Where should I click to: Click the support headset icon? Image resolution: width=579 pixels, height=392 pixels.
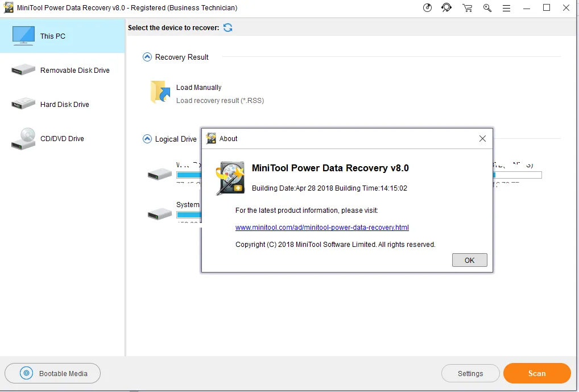[446, 7]
